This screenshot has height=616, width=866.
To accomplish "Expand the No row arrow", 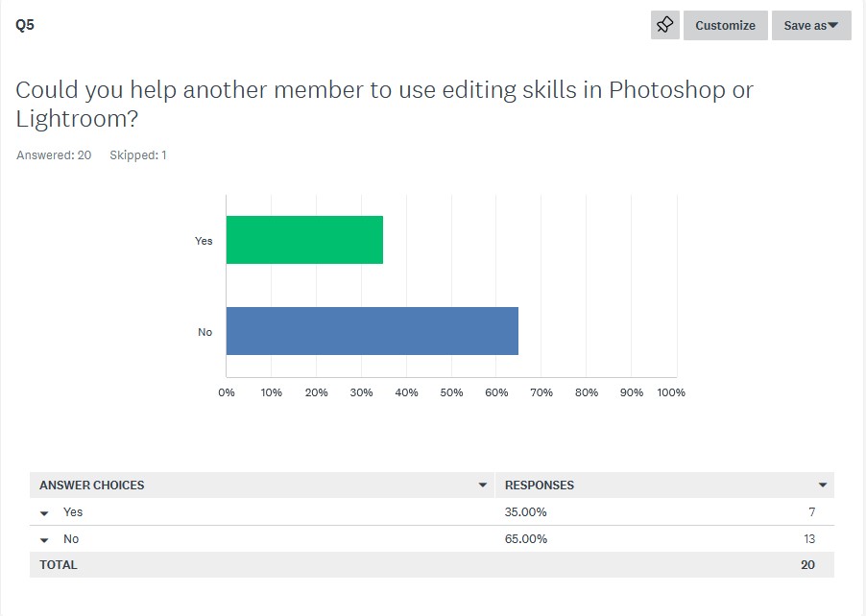I will (44, 540).
